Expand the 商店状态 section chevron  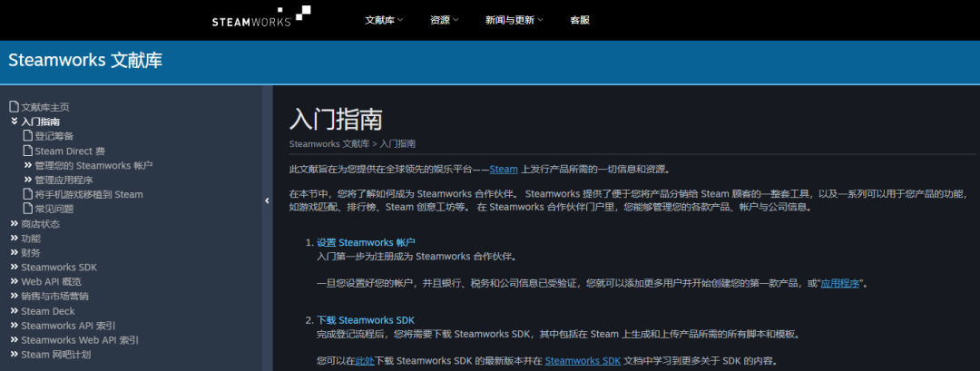click(15, 223)
